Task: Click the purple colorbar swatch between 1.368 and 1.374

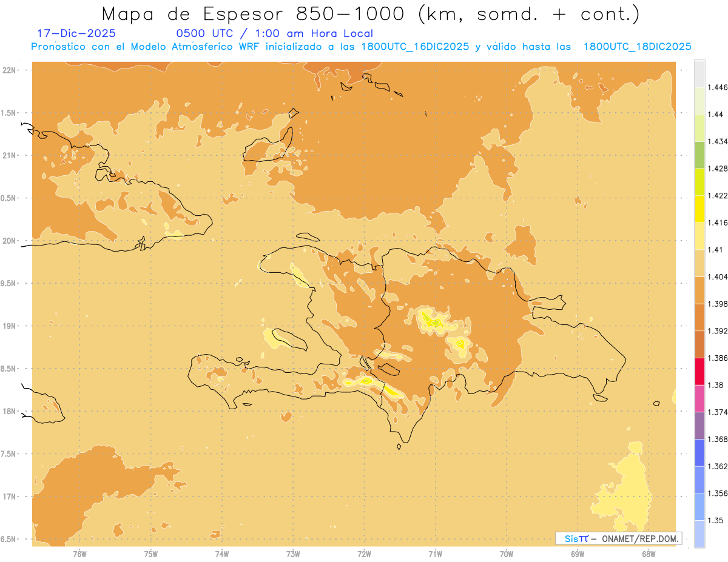Action: pos(699,426)
